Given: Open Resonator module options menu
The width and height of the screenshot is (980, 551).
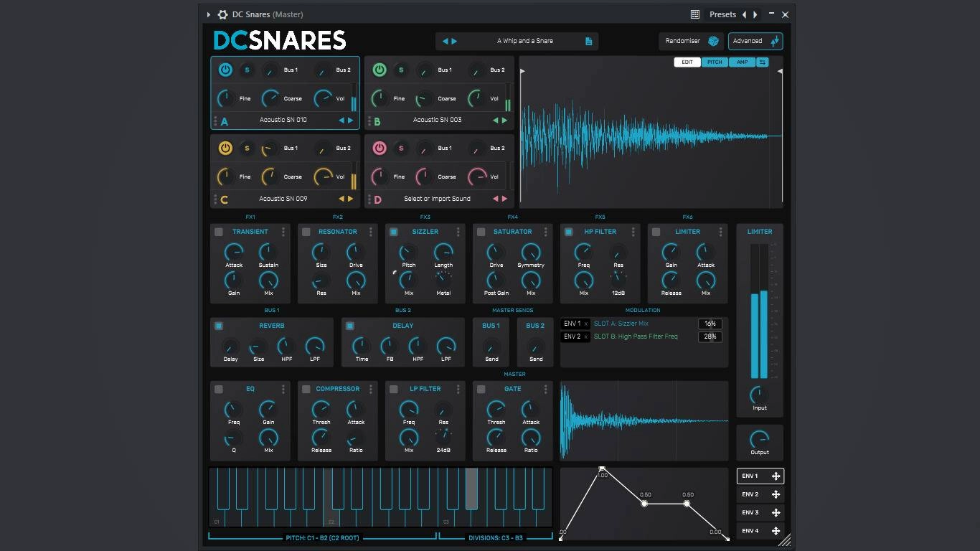Looking at the screenshot, I should click(371, 232).
